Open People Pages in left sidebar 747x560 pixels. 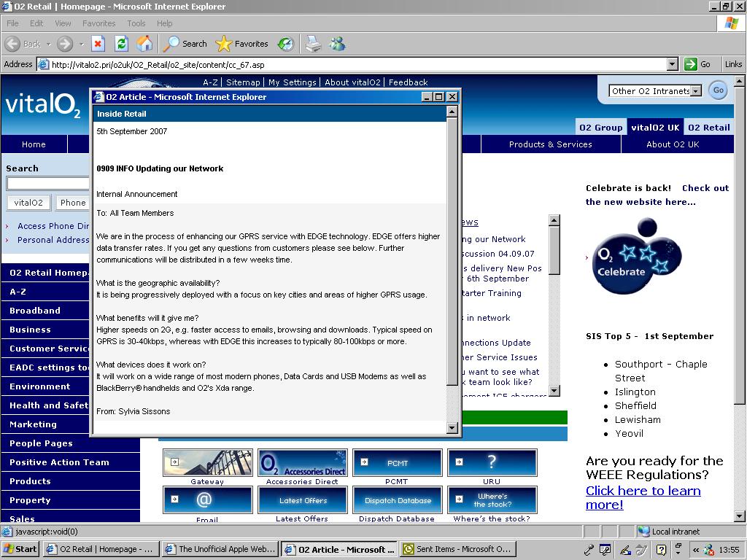[71, 443]
